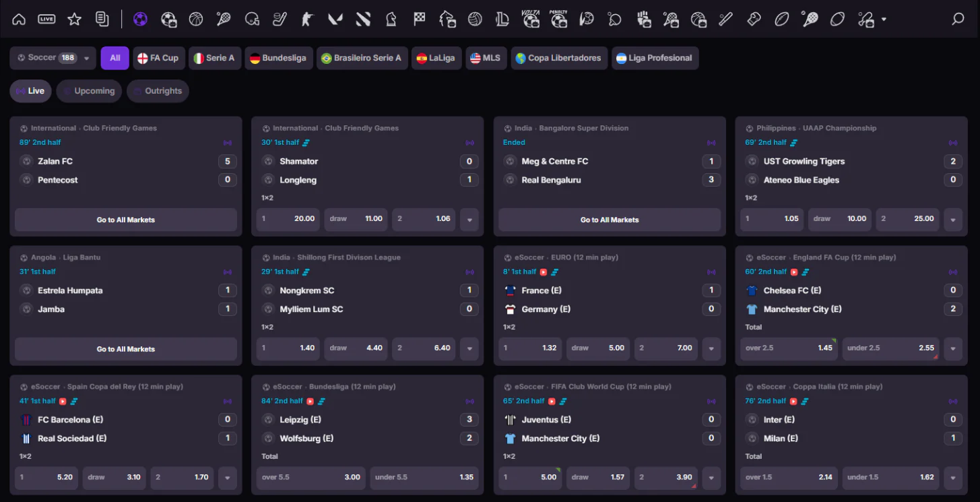Select the tennis racket sport icon
Image resolution: width=980 pixels, height=502 pixels.
224,20
